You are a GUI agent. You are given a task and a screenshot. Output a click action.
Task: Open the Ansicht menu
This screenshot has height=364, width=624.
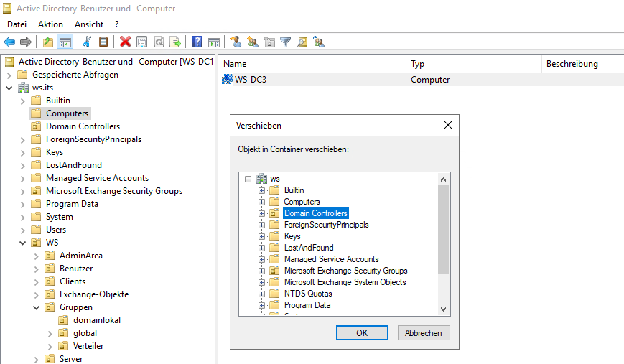(89, 24)
